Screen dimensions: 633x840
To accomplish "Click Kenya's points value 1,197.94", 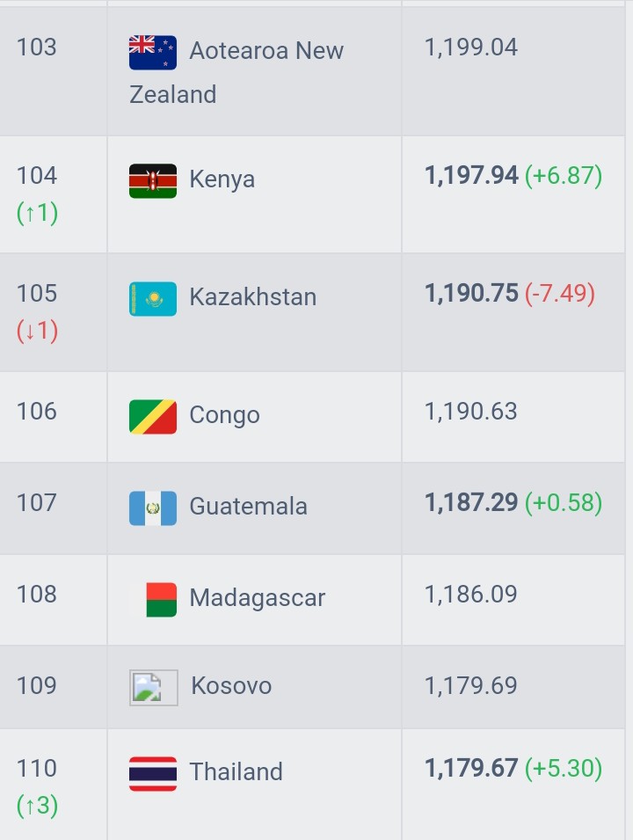I will pos(471,176).
